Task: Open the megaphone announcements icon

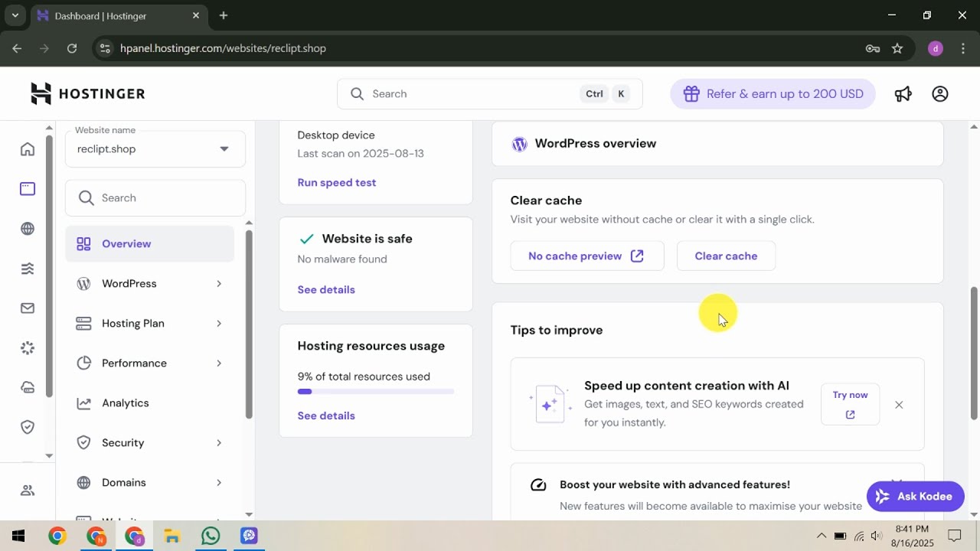Action: click(903, 94)
